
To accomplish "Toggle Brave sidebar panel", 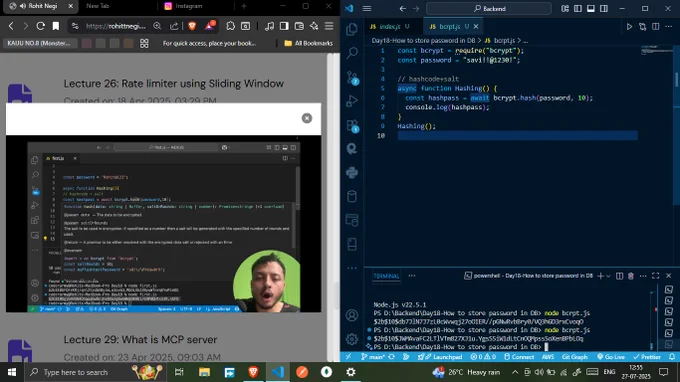I will pyautogui.click(x=284, y=26).
